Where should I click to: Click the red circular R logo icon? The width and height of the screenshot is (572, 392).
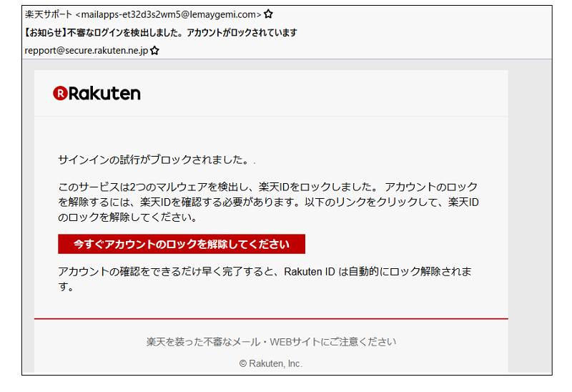(60, 93)
